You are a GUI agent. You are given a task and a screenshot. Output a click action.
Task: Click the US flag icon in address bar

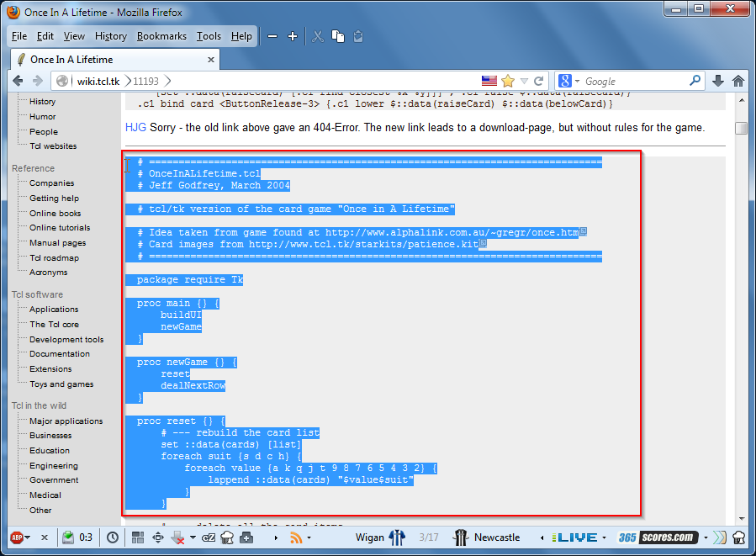pyautogui.click(x=489, y=81)
